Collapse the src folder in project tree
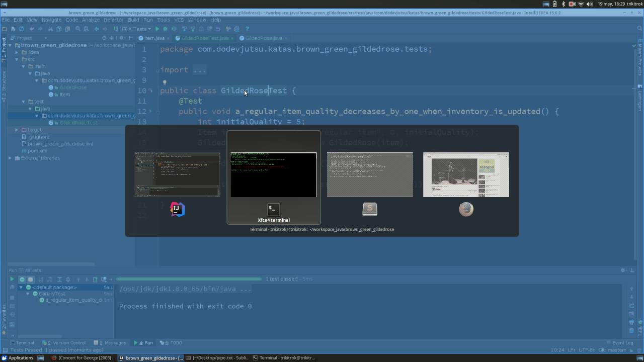 (17, 59)
